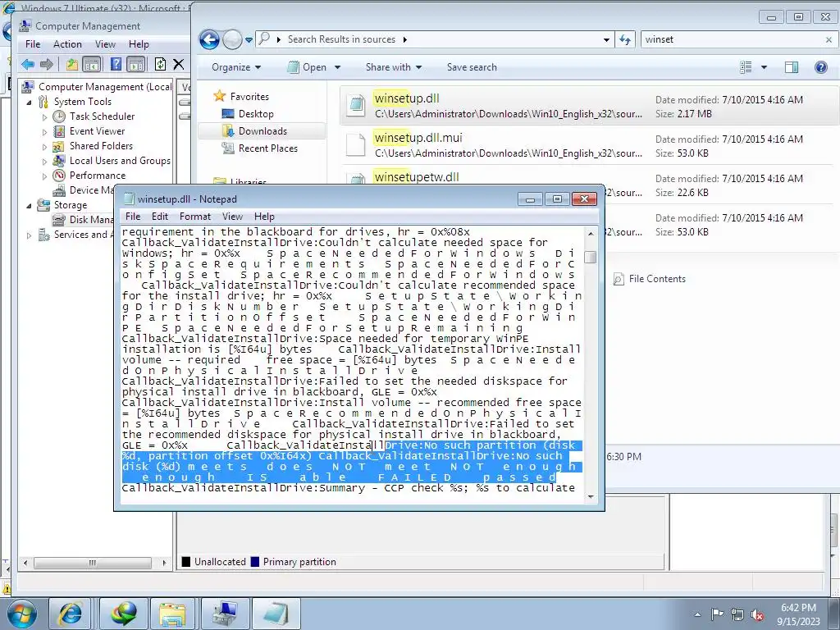Click Notepad scrollbar down arrow
Screen dimensions: 840x630
click(591, 496)
